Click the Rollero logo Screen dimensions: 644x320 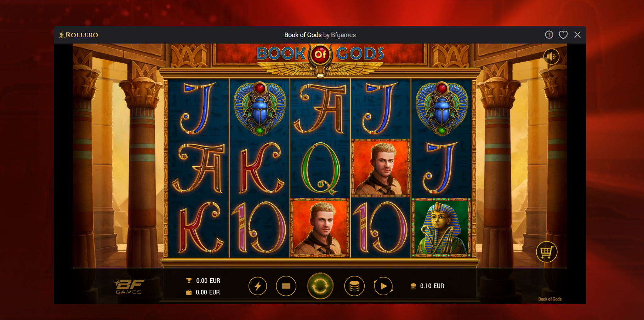pos(79,35)
